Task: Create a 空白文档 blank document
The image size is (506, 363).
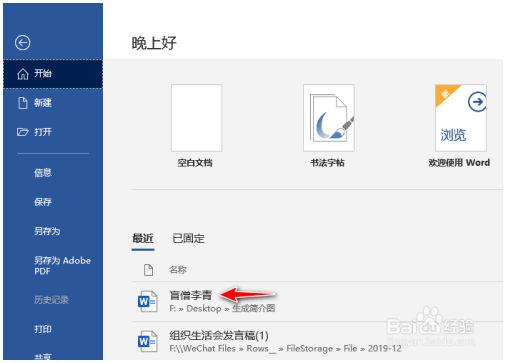Action: click(196, 126)
